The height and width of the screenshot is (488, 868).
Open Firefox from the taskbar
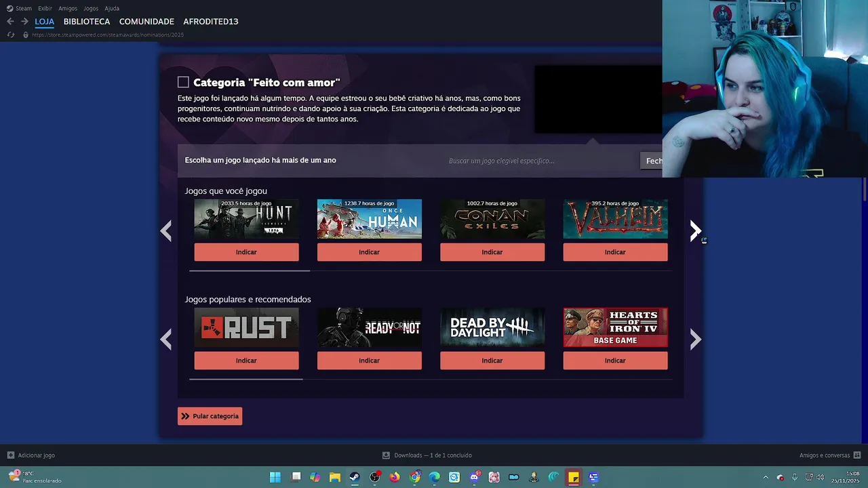[395, 477]
